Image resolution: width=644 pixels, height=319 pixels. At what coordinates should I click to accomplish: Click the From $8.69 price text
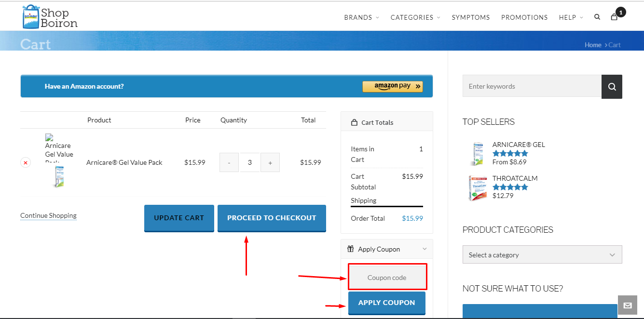pyautogui.click(x=509, y=162)
